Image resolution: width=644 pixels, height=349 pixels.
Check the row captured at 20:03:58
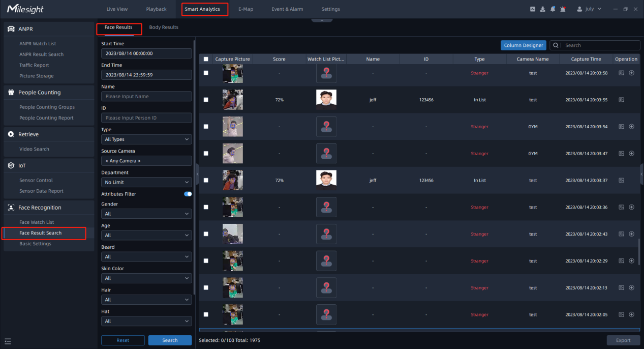tap(206, 73)
